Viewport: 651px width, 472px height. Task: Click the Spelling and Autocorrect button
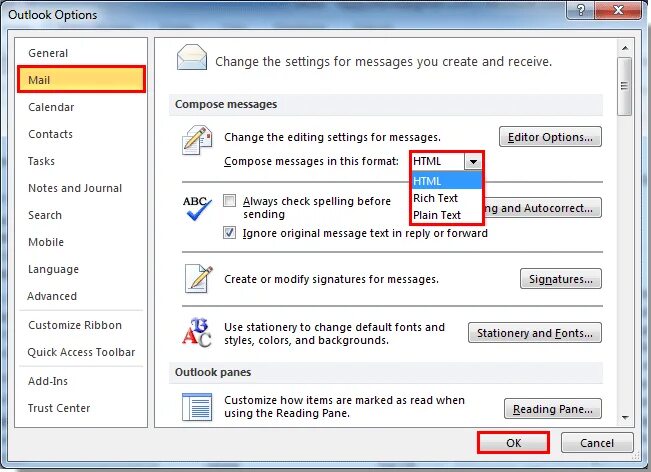543,208
